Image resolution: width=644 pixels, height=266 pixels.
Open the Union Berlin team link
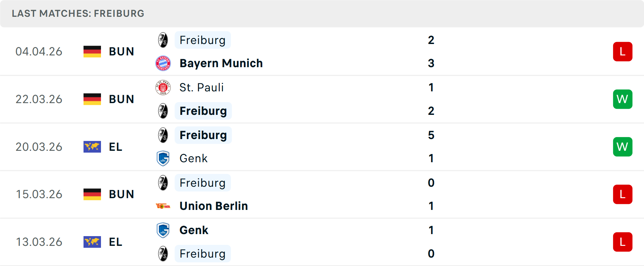pos(214,206)
